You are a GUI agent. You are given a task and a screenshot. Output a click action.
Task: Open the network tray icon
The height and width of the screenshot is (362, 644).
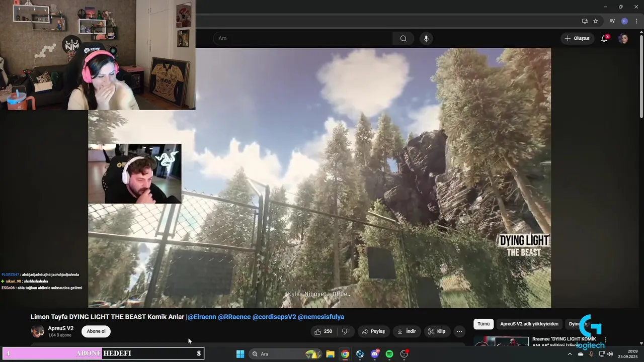[601, 354]
